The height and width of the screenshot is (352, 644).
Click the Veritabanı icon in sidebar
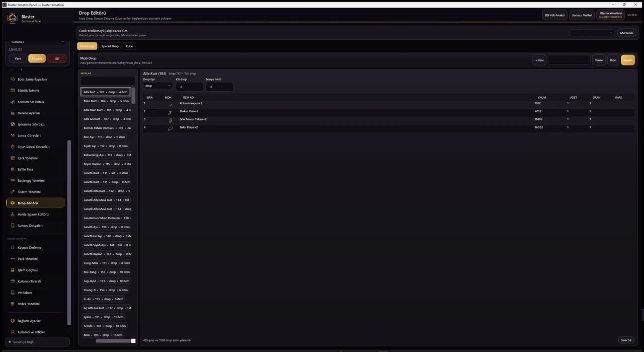[x=13, y=293]
